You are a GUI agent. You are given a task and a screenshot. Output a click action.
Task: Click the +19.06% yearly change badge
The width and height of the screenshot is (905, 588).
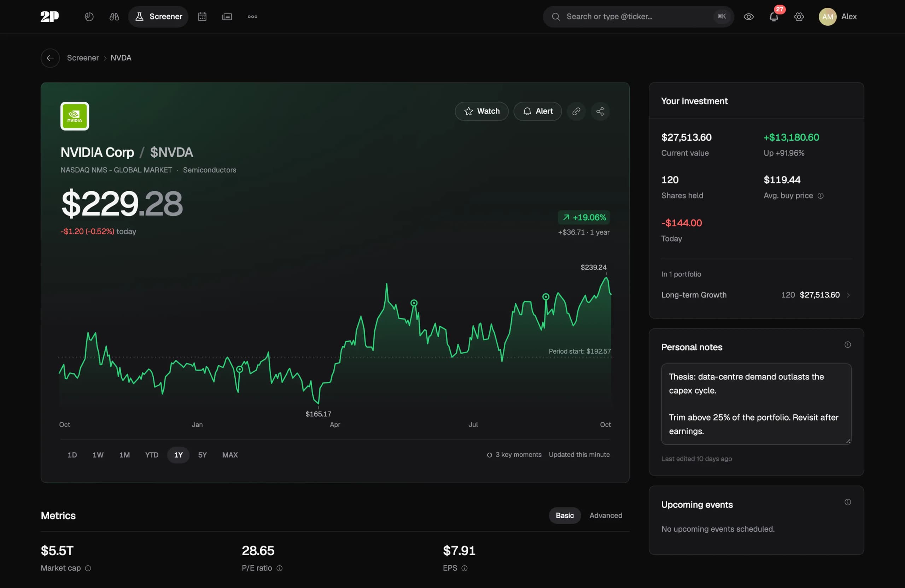click(584, 217)
